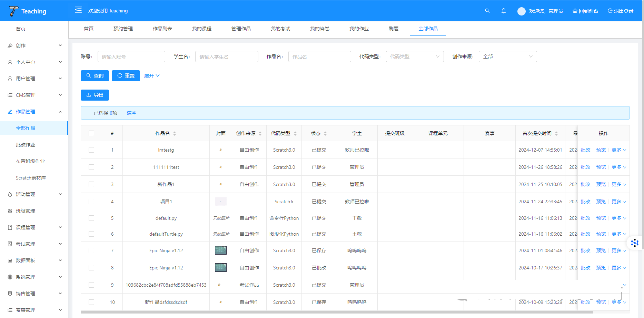Screen dimensions: 644x318
Task: Click the admin user avatar
Action: coord(521,11)
